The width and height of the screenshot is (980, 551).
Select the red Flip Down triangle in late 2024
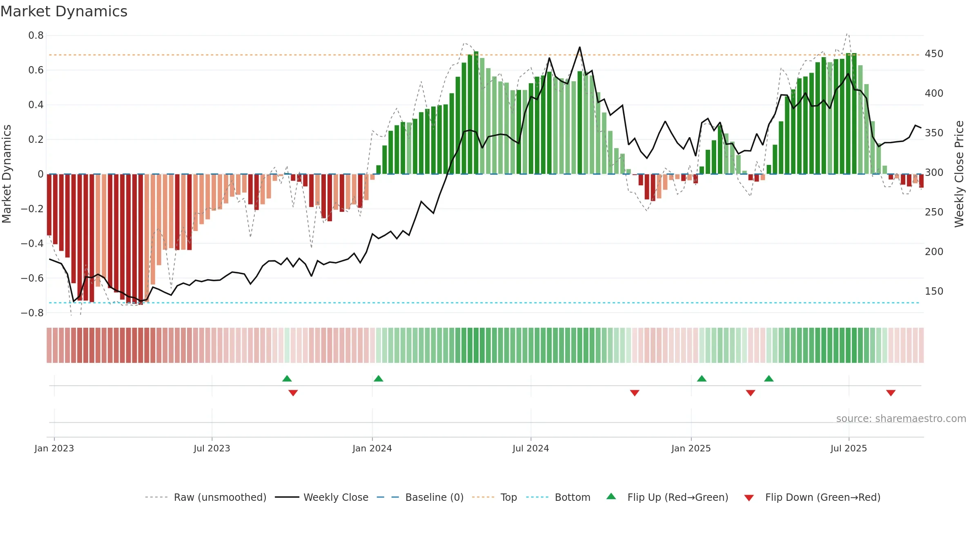[635, 393]
